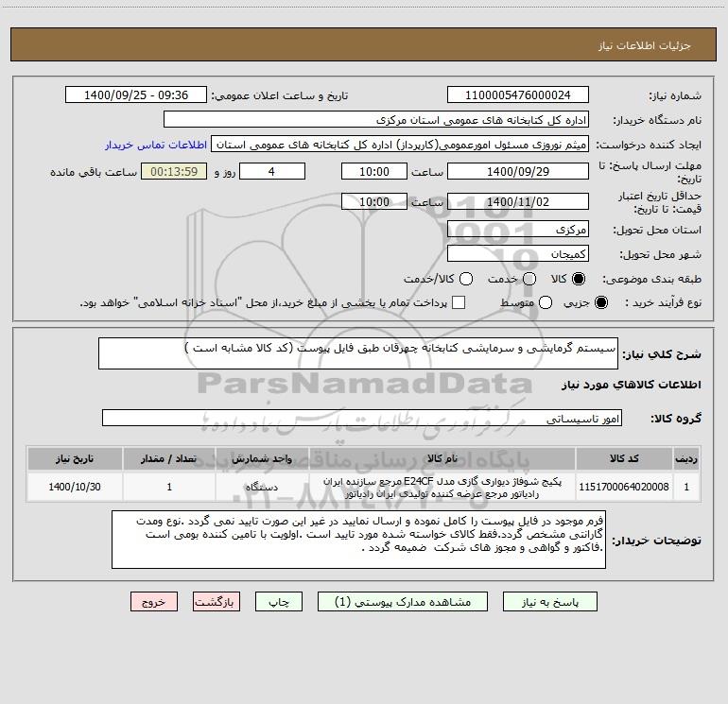Click the delivery city field کمیجان
This screenshot has width=728, height=704.
tap(518, 254)
